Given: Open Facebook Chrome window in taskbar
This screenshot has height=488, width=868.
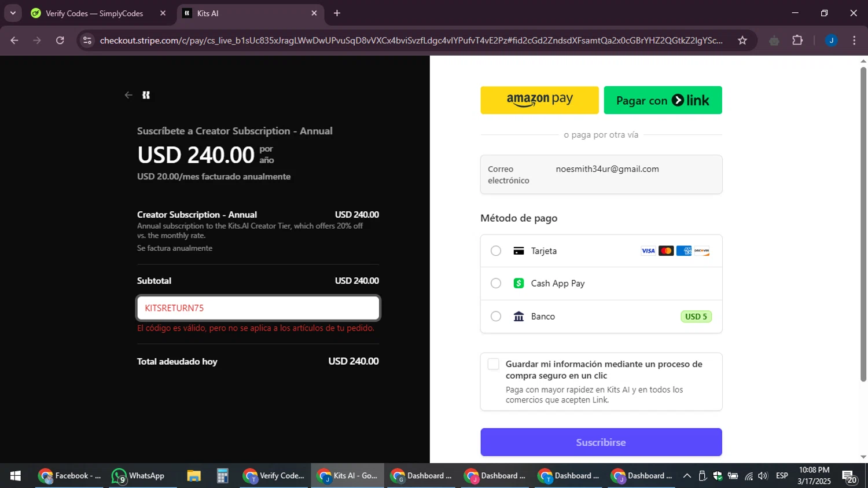Looking at the screenshot, I should (69, 476).
